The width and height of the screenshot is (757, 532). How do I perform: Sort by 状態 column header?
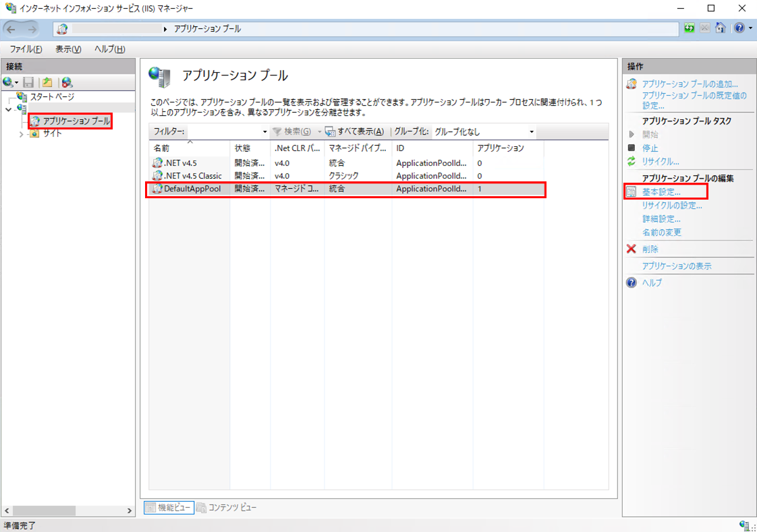pyautogui.click(x=250, y=148)
